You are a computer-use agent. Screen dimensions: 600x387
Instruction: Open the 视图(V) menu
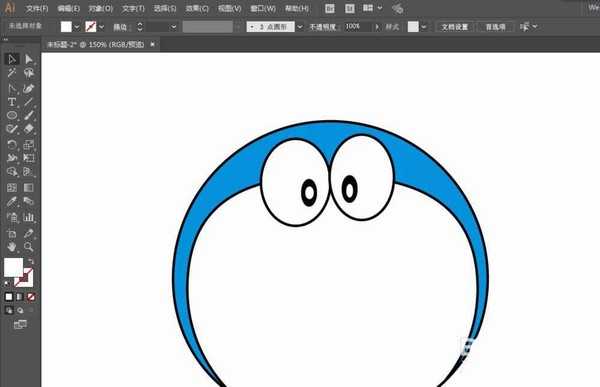tap(230, 8)
